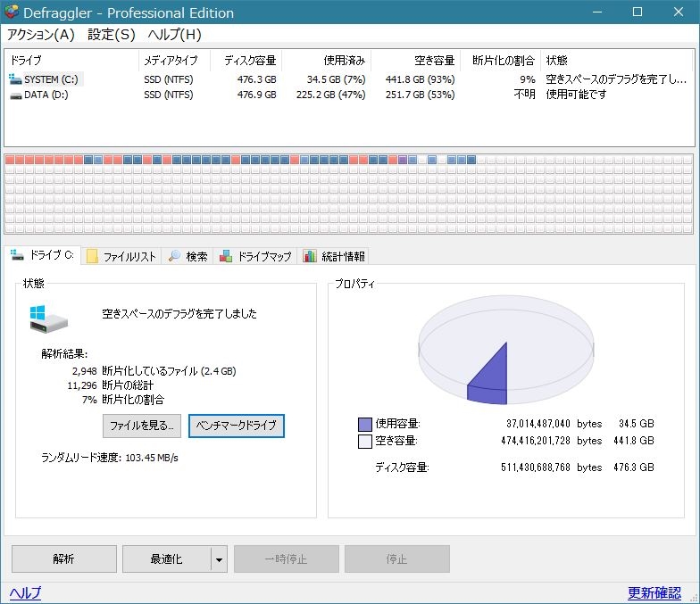Screen dimensions: 700x604
Task: Click the 476.9 GB capacity cell
Action: [257, 95]
